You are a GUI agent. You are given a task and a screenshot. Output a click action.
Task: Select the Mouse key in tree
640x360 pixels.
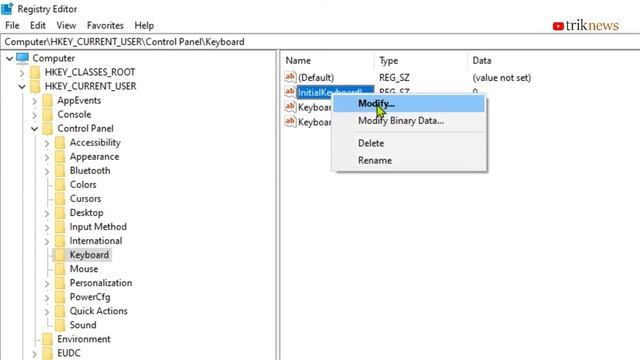[x=84, y=269]
